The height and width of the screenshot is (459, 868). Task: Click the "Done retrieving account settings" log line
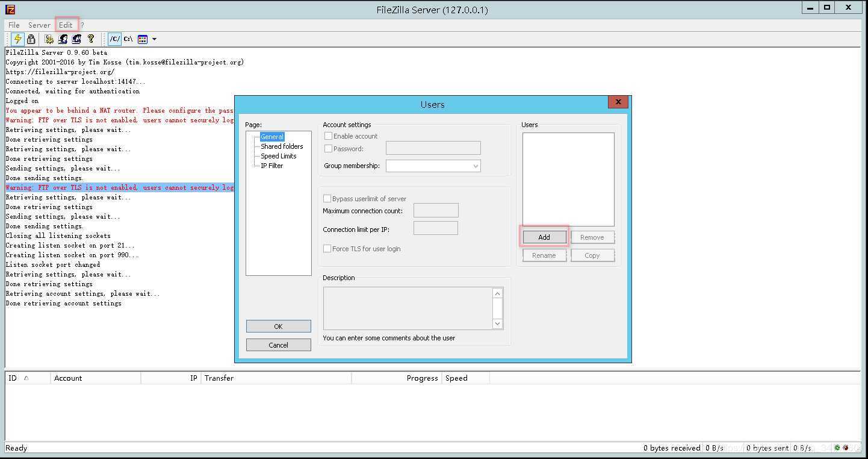click(64, 303)
